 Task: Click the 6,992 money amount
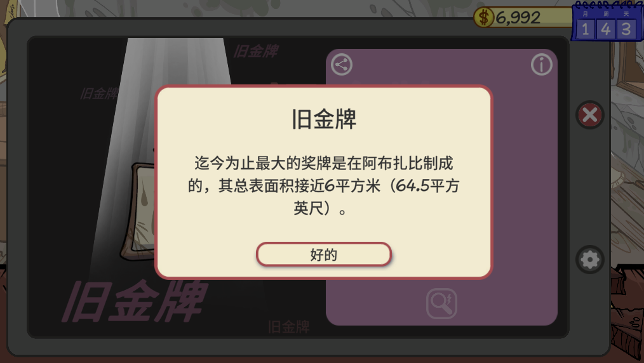coord(518,18)
